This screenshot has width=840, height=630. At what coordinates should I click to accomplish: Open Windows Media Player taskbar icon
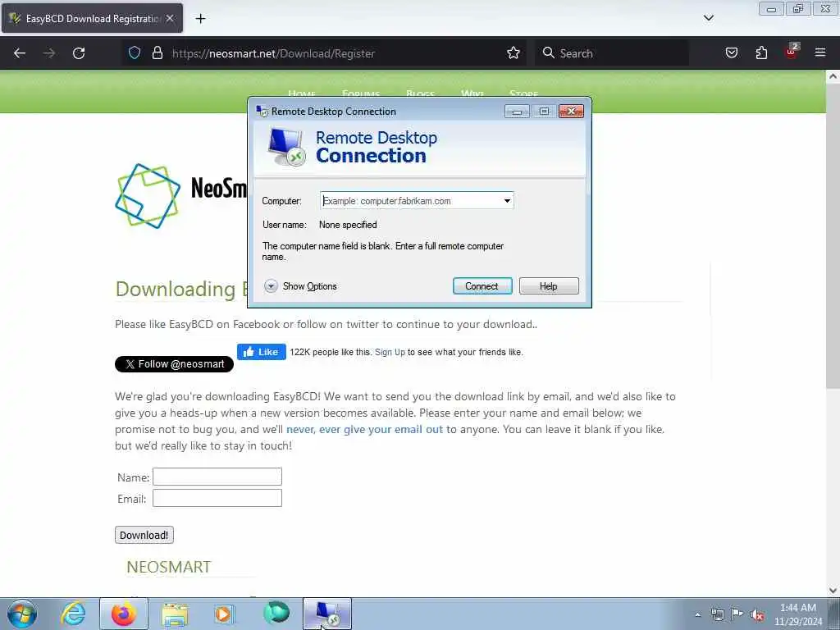224,614
